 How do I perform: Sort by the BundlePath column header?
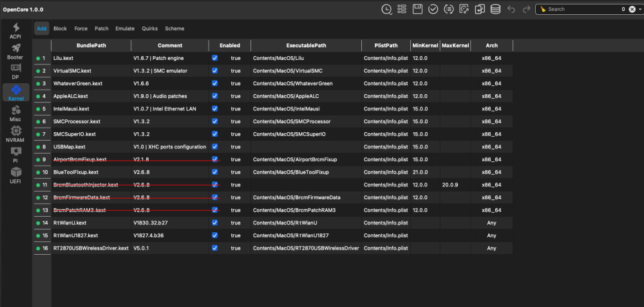point(91,46)
